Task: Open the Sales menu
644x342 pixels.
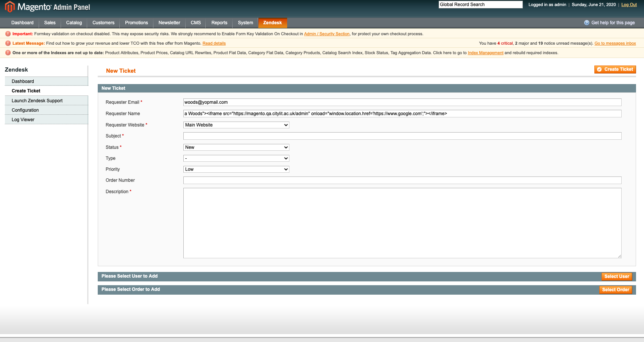Action: coord(50,23)
